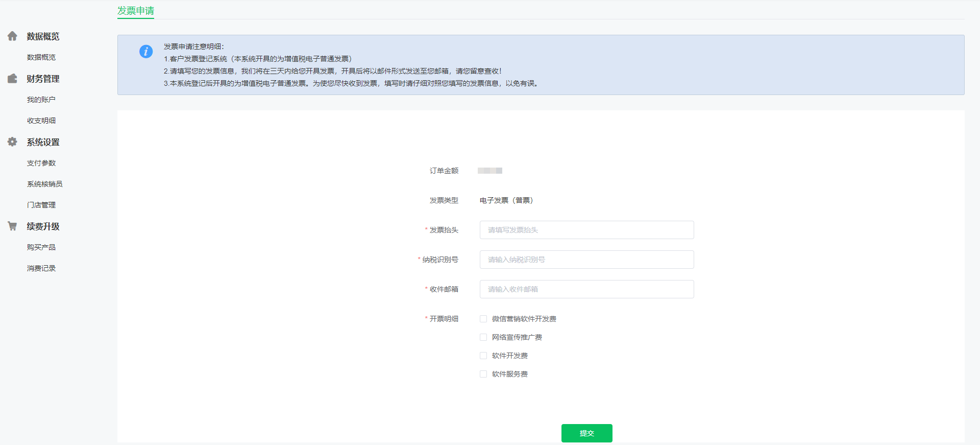Open the 续费升级 sidebar heading
Viewport: 980px width, 445px height.
(43, 226)
